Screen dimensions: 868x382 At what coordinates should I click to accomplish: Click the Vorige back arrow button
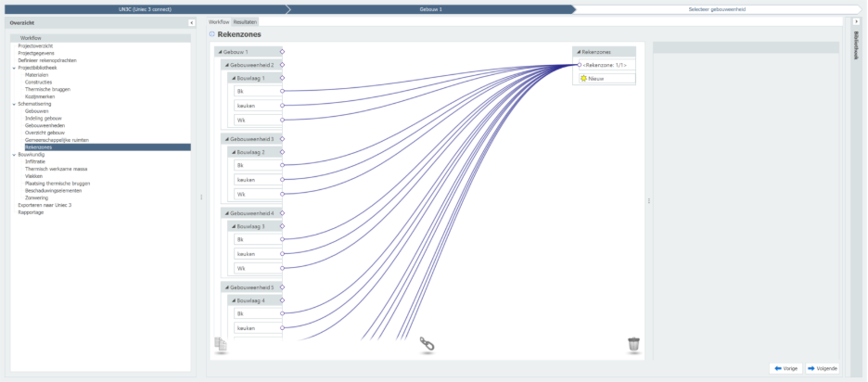coord(785,368)
